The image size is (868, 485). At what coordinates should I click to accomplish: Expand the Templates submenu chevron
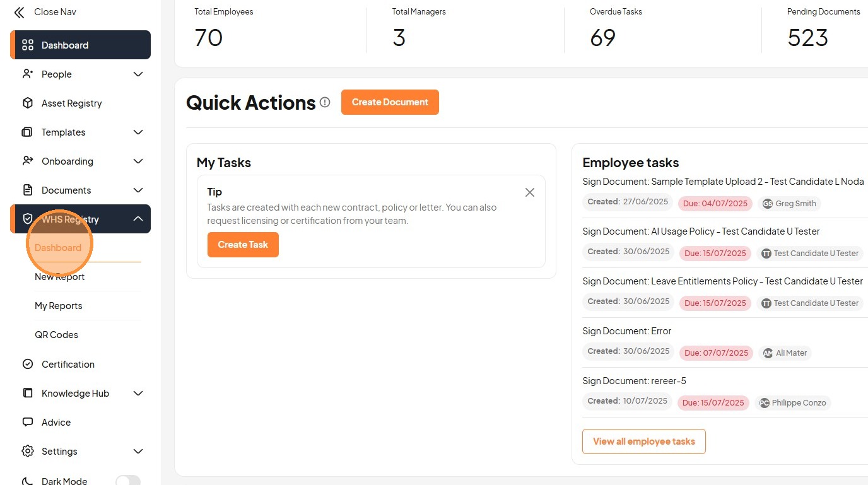(x=138, y=132)
